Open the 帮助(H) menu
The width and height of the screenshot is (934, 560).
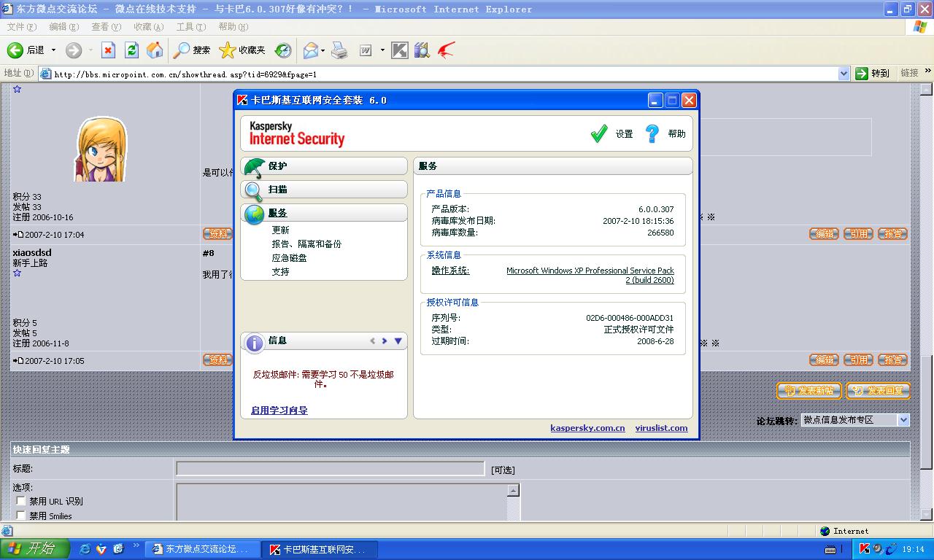click(233, 27)
